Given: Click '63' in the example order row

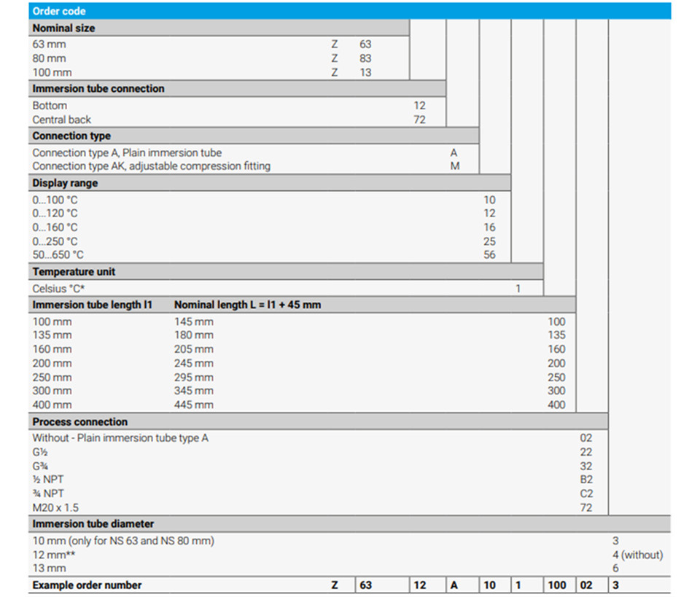Looking at the screenshot, I should (x=365, y=585).
